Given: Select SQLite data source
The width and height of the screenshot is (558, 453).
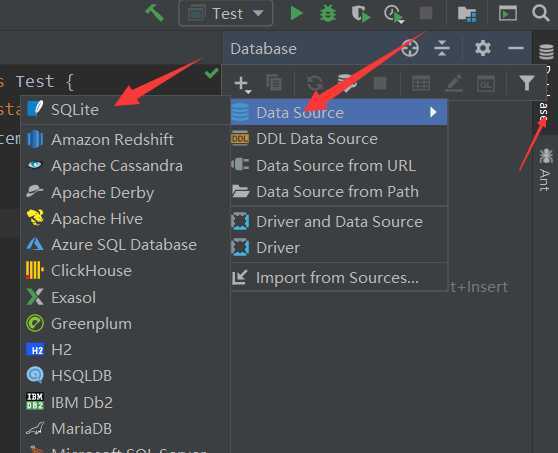Looking at the screenshot, I should point(125,110).
